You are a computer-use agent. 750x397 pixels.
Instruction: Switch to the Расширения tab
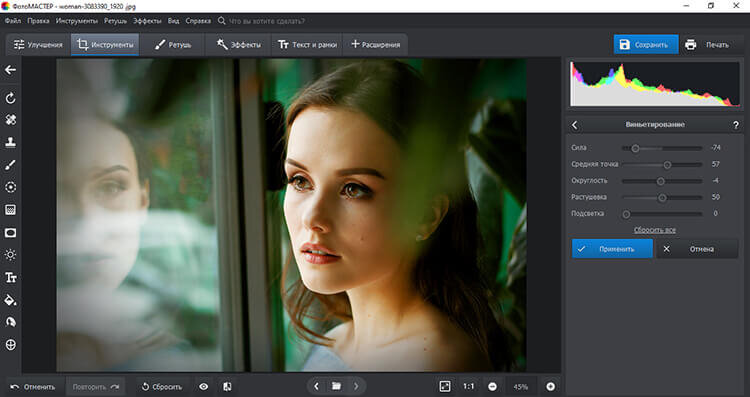click(x=375, y=44)
